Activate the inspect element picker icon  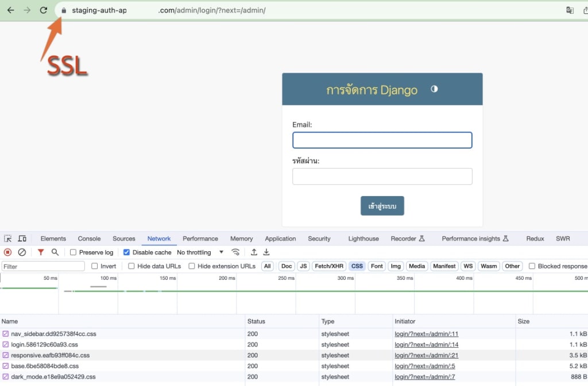[7, 239]
